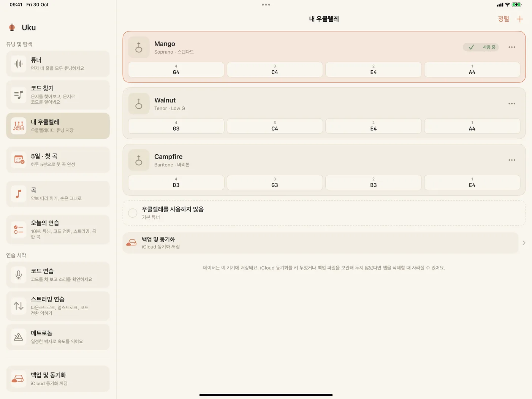
Task: Select Walnut string 4 G3 cell
Action: click(176, 126)
